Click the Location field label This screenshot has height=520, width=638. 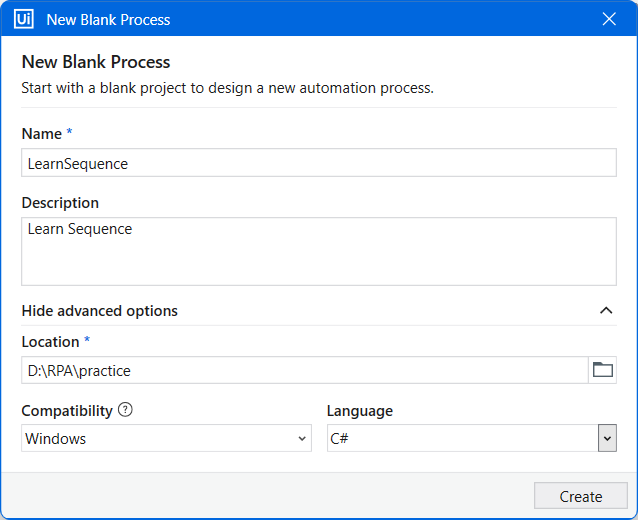[x=50, y=342]
